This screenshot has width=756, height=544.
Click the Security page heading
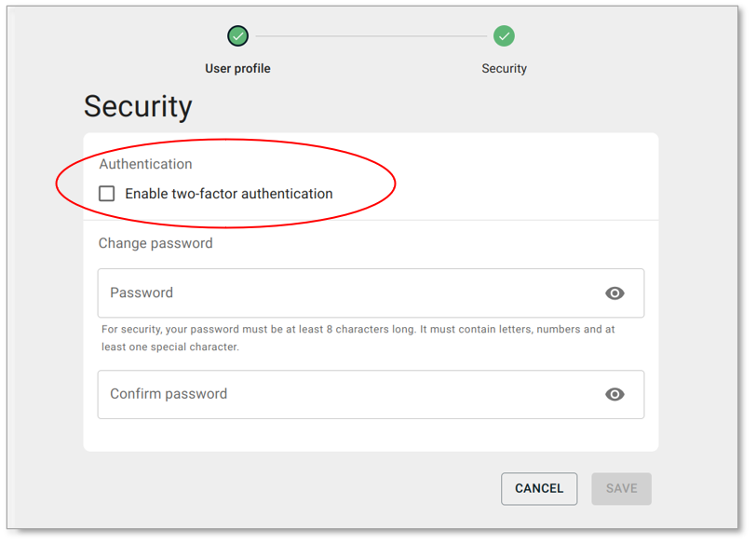[138, 106]
